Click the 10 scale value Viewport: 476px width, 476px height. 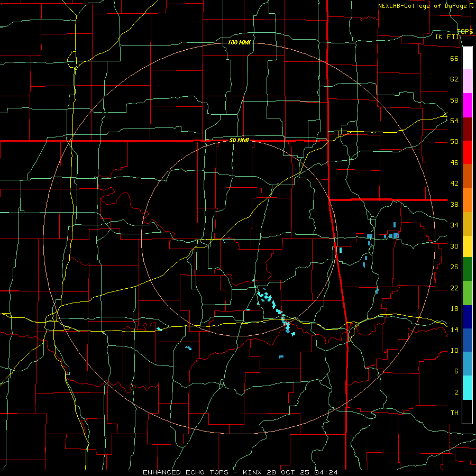pos(454,351)
